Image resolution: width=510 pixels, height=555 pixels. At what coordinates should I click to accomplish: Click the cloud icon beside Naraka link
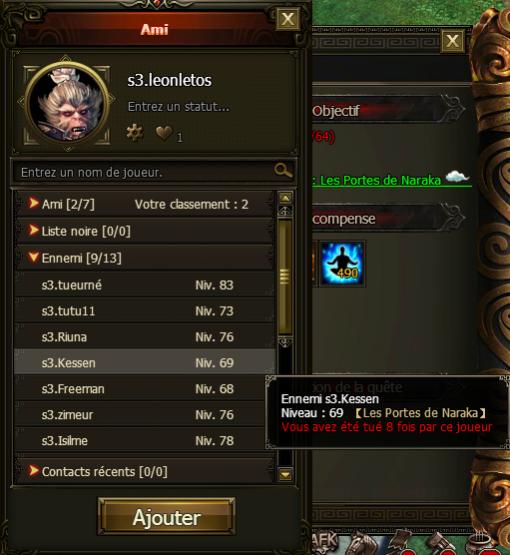(x=457, y=176)
